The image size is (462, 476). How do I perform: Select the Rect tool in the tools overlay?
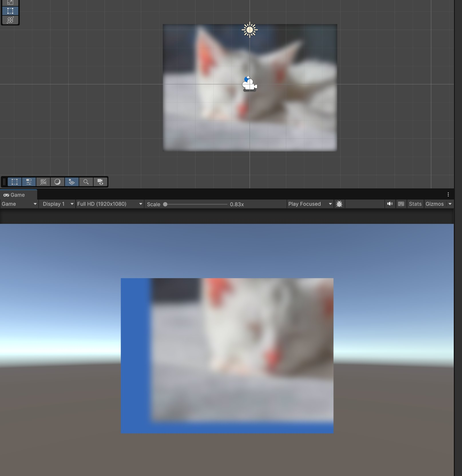[x=10, y=11]
